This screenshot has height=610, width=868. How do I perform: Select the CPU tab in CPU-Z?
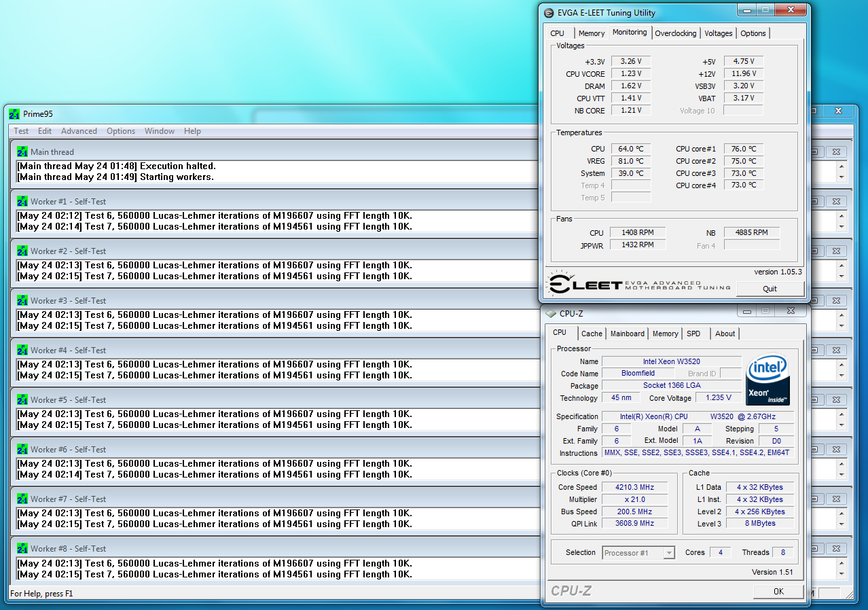(560, 332)
